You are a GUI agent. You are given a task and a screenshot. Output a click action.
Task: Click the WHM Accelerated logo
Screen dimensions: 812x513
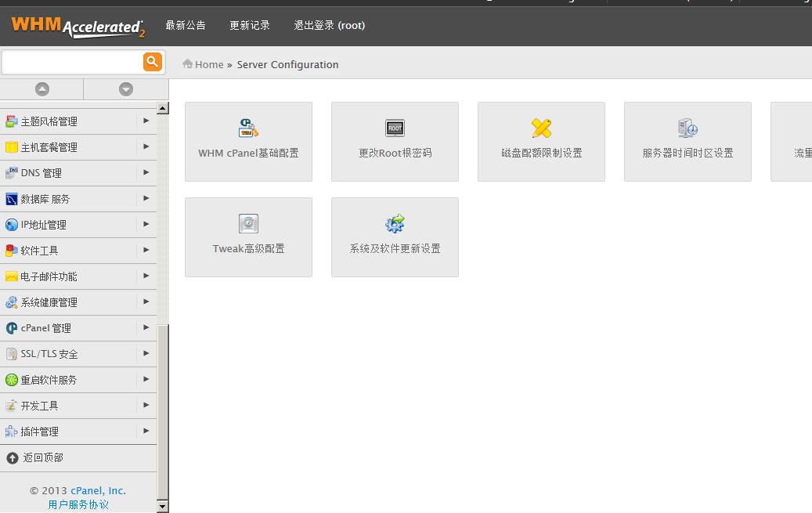point(78,27)
